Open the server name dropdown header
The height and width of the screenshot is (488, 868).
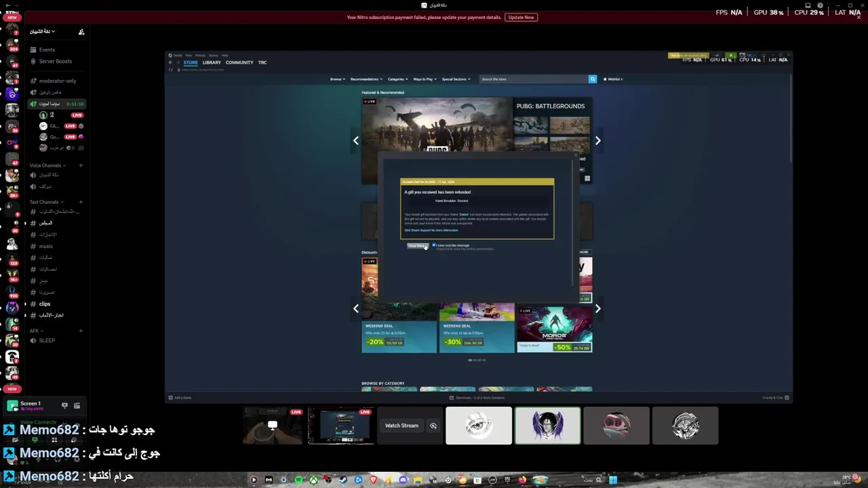pyautogui.click(x=42, y=31)
